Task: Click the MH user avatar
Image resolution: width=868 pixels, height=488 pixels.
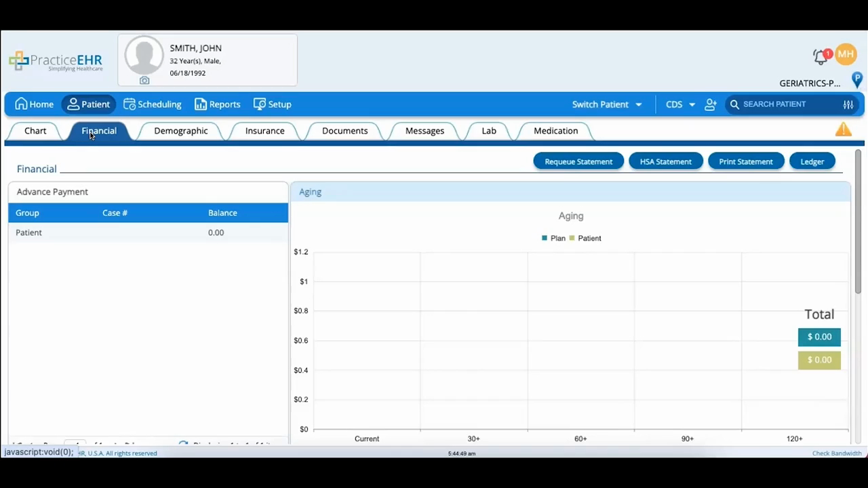Action: click(x=846, y=54)
